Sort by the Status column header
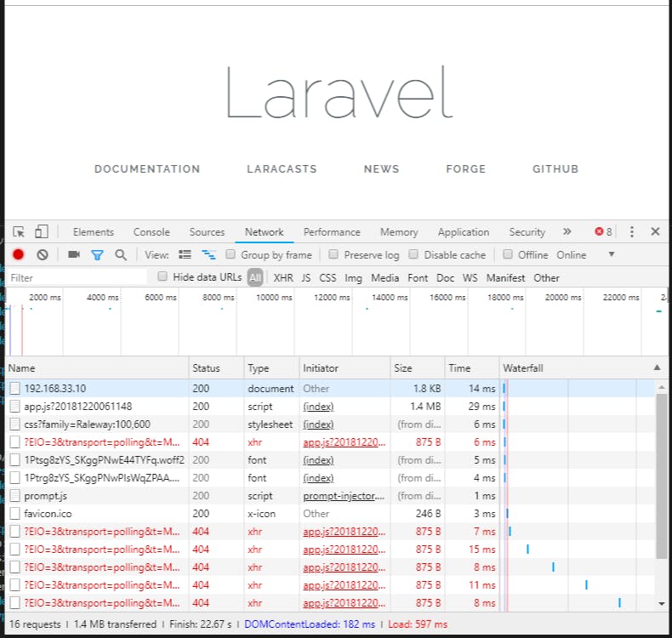This screenshot has width=672, height=638. 216,368
